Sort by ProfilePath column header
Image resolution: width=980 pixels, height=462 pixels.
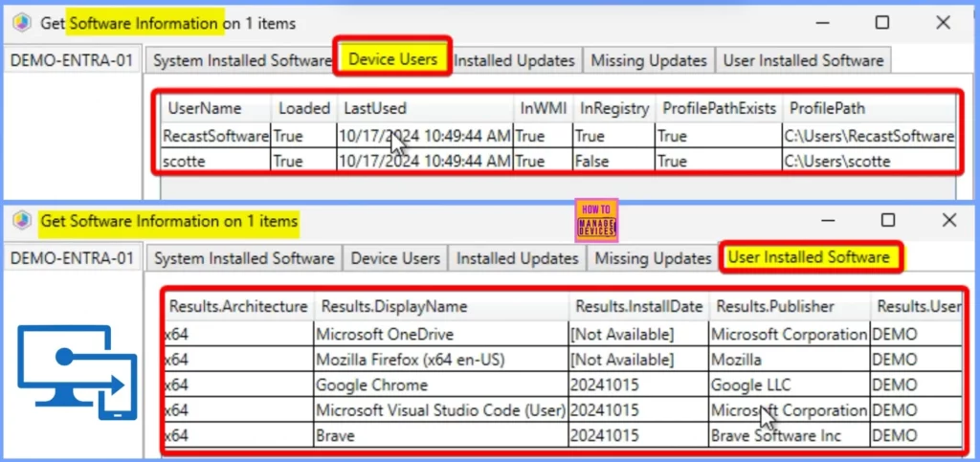click(x=869, y=108)
